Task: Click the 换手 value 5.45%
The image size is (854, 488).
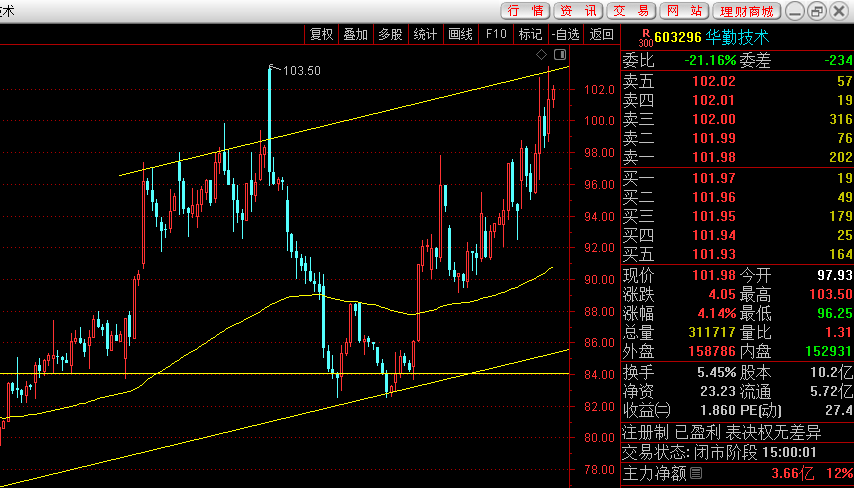Action: 717,373
